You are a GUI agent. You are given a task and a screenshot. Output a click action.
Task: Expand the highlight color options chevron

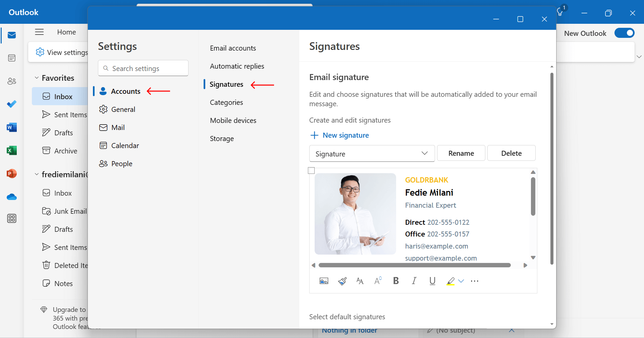[x=461, y=281]
